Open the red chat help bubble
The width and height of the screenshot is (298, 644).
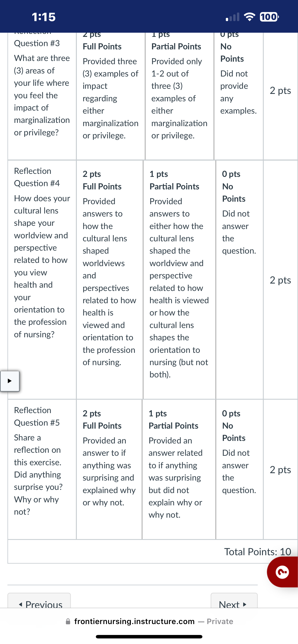(x=283, y=572)
